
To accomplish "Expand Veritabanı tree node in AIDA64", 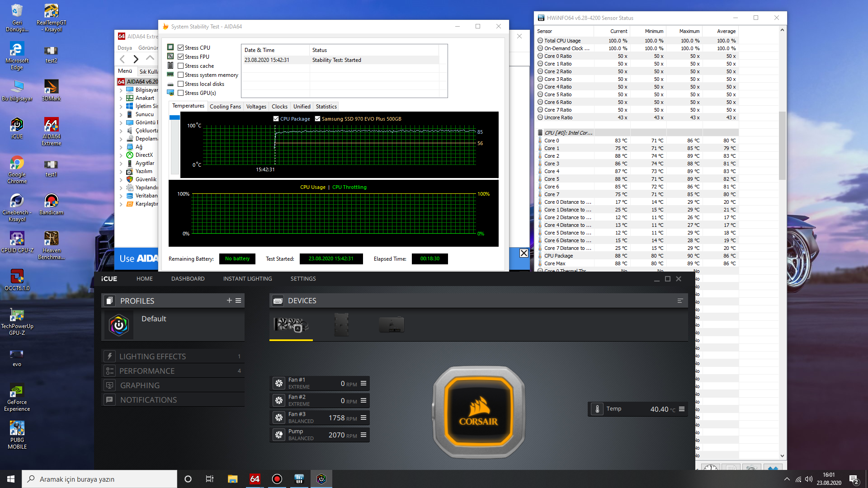I will click(121, 196).
